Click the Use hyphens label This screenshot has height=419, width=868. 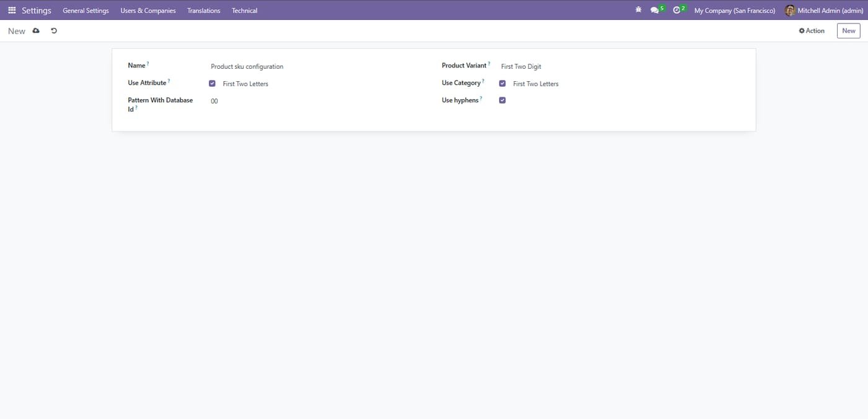460,100
